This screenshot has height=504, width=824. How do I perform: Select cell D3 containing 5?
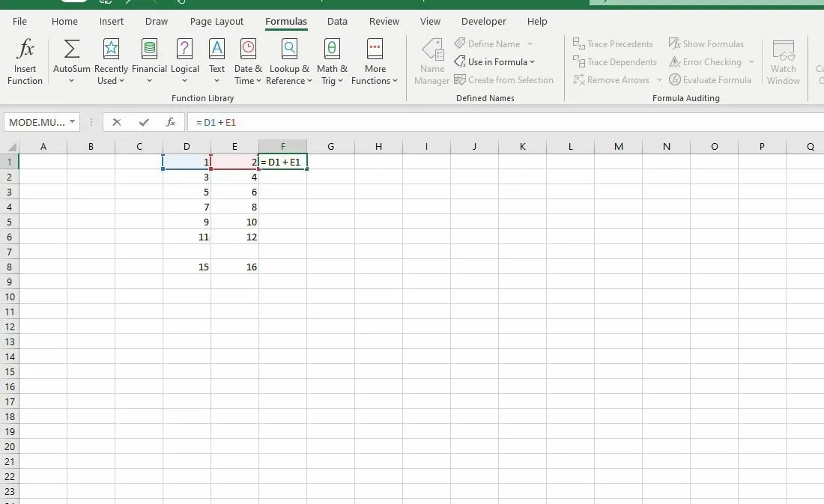[x=187, y=192]
